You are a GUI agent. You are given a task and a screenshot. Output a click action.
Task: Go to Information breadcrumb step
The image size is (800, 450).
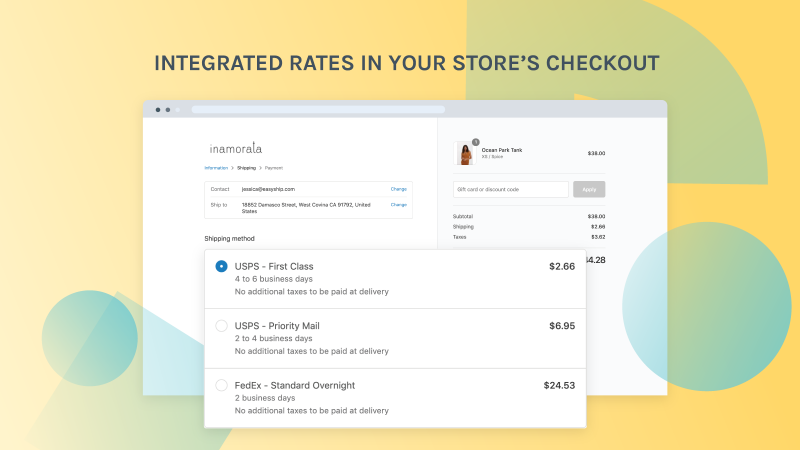216,168
